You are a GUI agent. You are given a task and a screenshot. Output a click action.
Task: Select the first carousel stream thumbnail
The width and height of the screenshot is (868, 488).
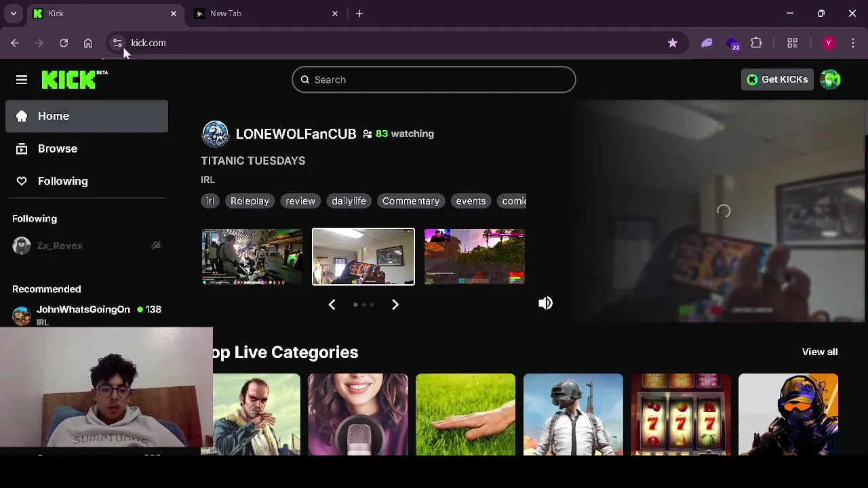point(252,257)
